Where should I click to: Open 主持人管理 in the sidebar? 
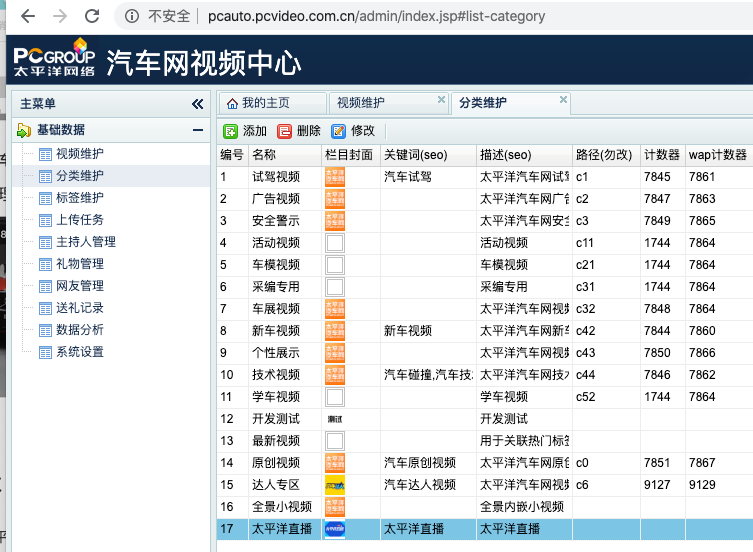(85, 242)
